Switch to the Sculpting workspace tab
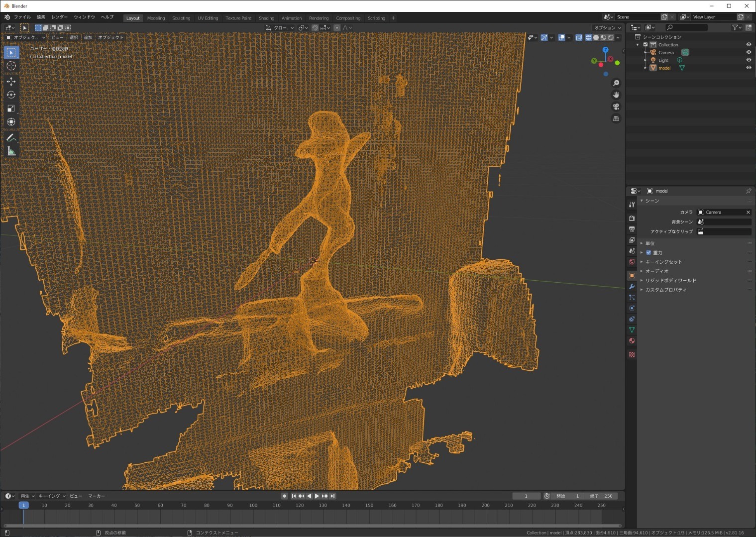This screenshot has width=756, height=537. [x=181, y=18]
